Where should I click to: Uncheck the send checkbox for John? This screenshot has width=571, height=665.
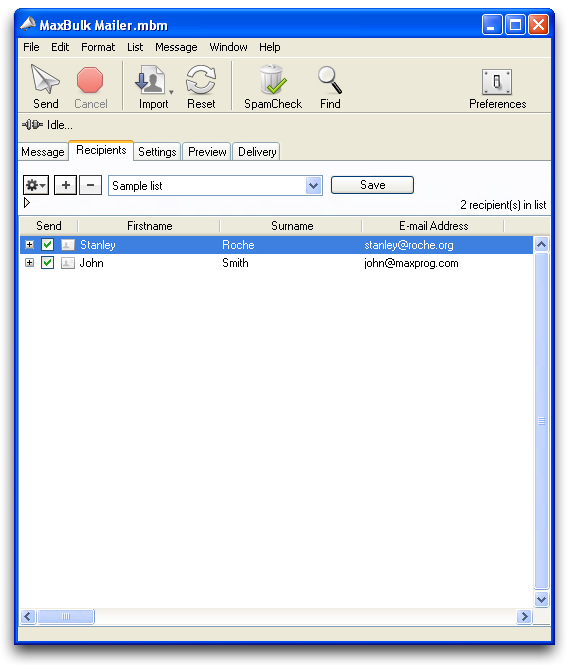click(48, 263)
